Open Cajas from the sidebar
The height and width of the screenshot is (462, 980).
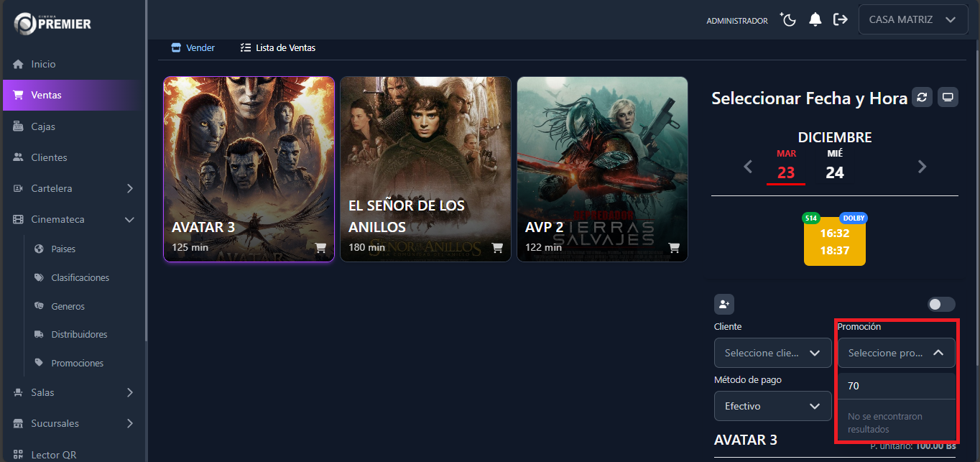click(43, 126)
